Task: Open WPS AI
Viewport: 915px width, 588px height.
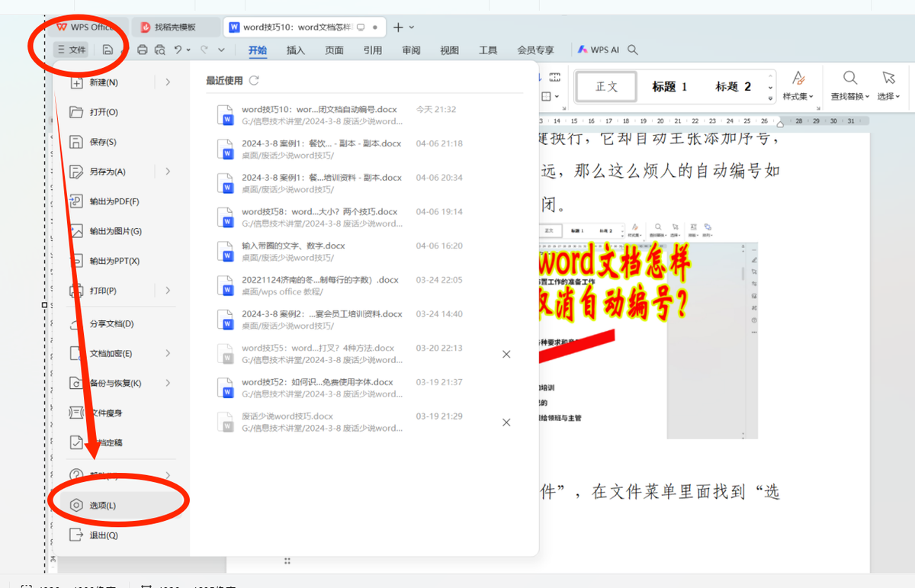Action: (x=598, y=50)
